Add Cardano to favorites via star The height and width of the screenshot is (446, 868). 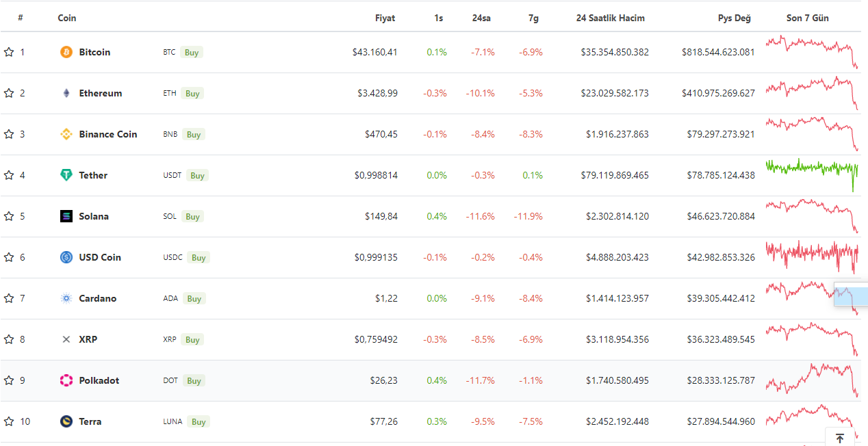pyautogui.click(x=9, y=298)
